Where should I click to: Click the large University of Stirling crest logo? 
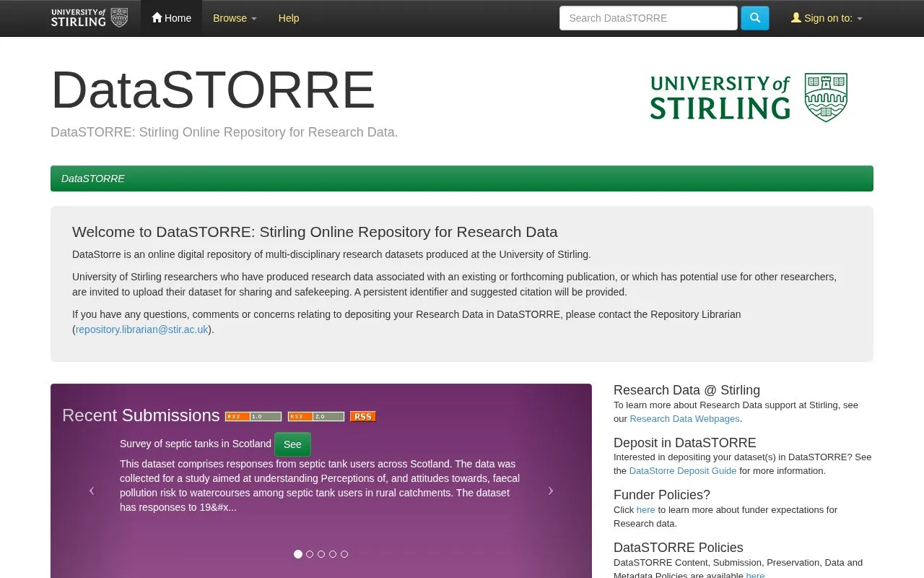point(749,98)
